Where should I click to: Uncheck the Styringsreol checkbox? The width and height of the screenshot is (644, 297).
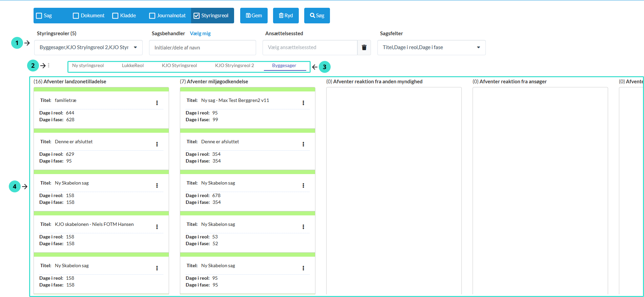(196, 16)
